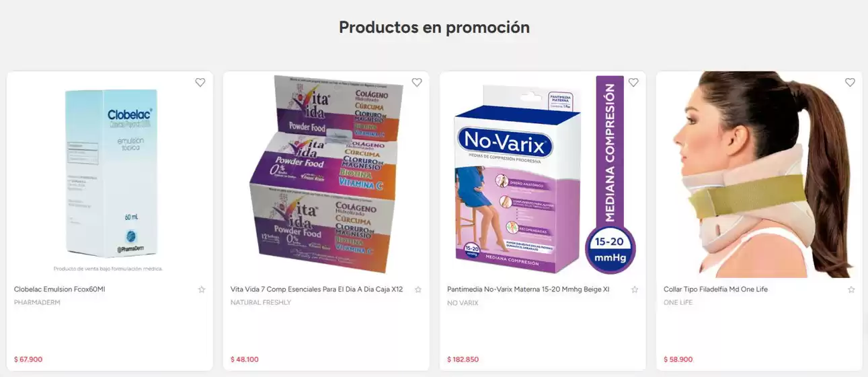The width and height of the screenshot is (868, 377).
Task: Click star next to Pantimedia No-Varix title
Action: (635, 289)
